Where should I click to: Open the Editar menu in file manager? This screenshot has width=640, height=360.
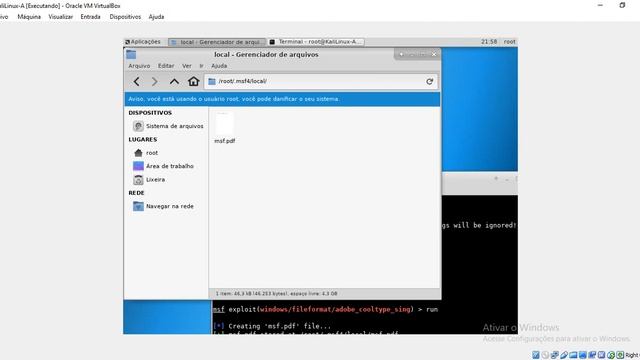pos(166,66)
